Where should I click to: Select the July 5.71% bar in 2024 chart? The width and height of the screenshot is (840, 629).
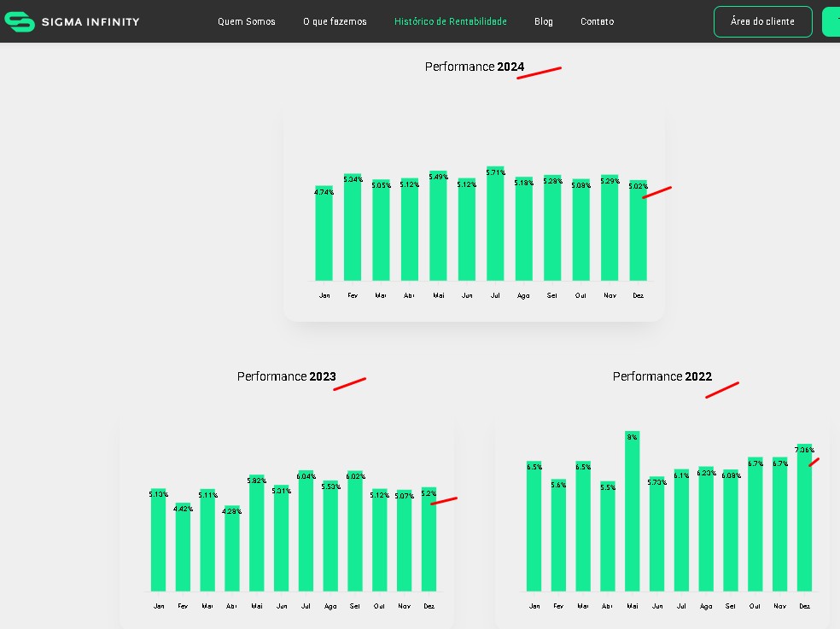tap(495, 226)
